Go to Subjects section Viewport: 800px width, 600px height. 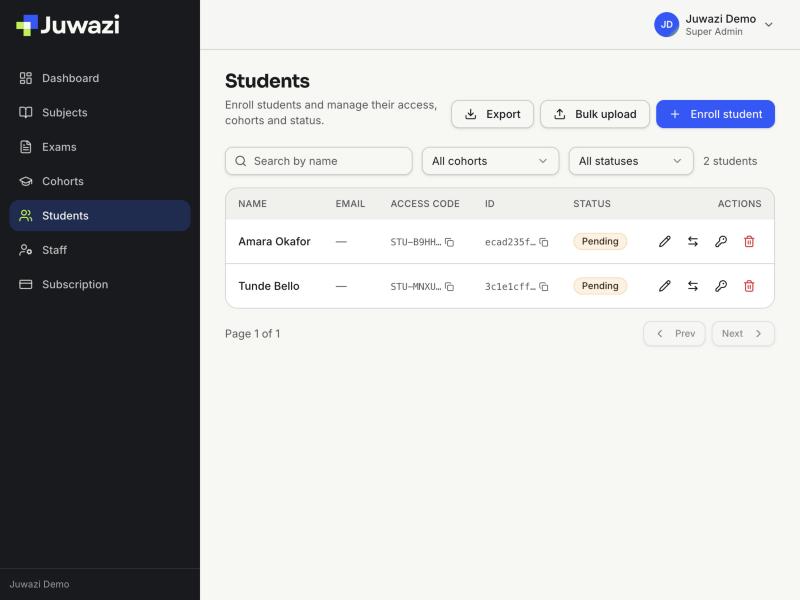coord(100,112)
